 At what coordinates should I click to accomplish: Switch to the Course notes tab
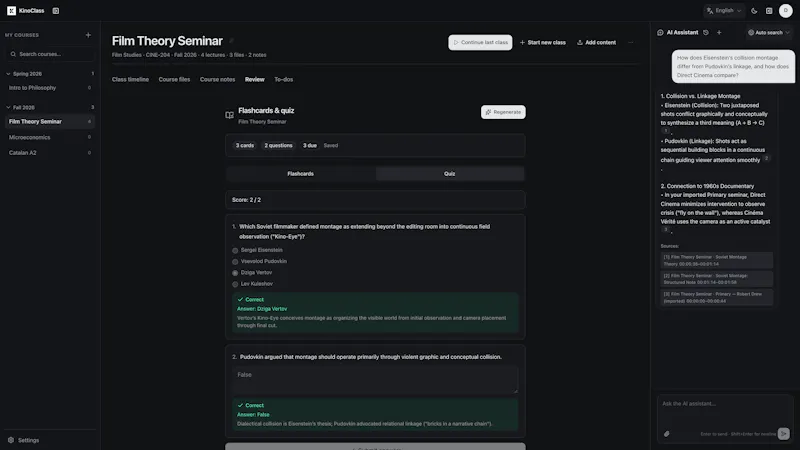point(217,80)
